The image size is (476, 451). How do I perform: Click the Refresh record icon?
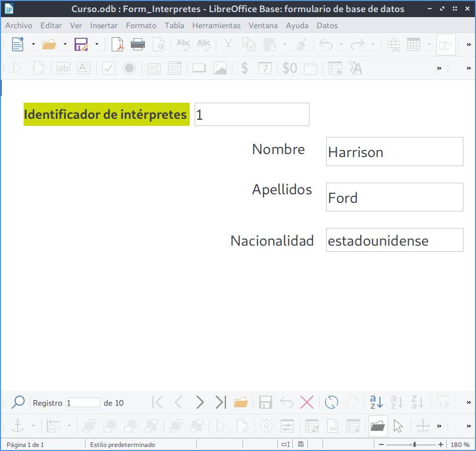pyautogui.click(x=332, y=402)
